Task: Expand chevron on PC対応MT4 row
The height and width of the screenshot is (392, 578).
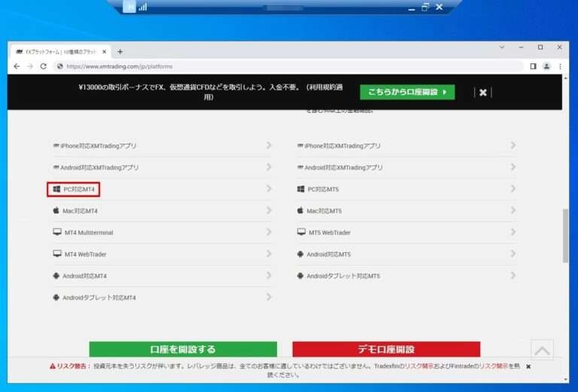Action: 269,189
